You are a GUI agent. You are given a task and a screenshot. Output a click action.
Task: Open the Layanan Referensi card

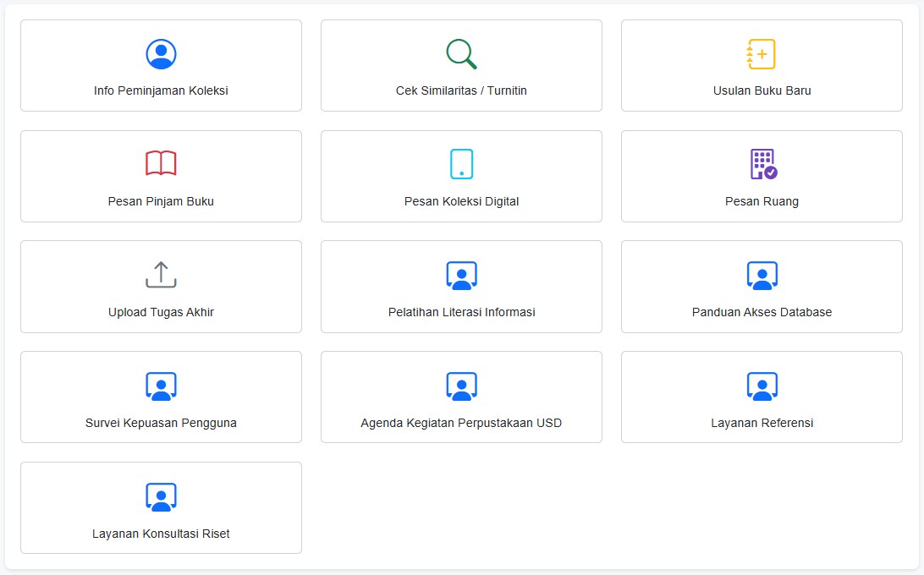coord(762,397)
